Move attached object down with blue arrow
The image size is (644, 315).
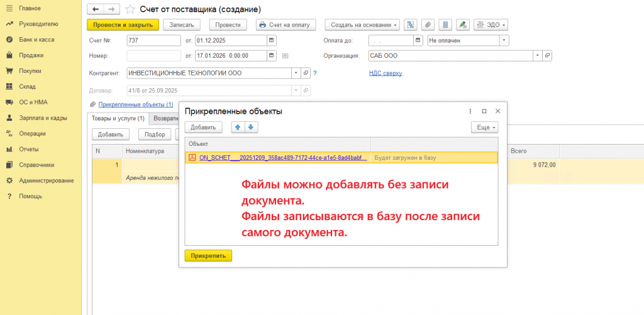pos(250,127)
